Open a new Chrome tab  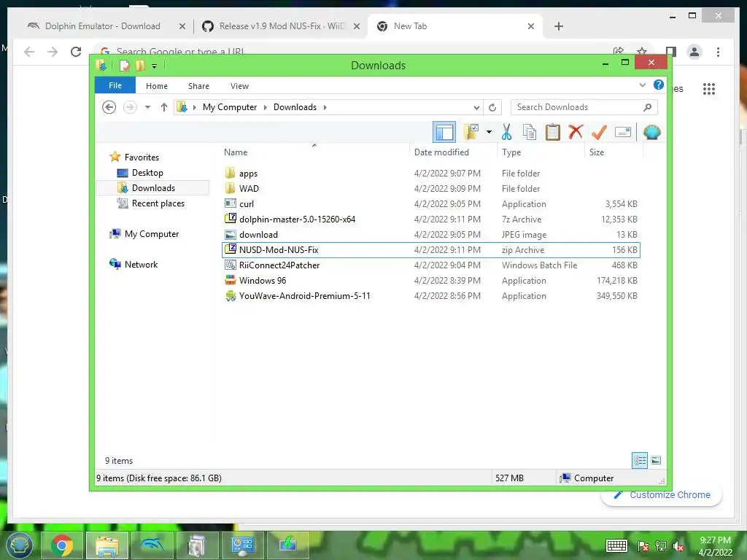559,26
